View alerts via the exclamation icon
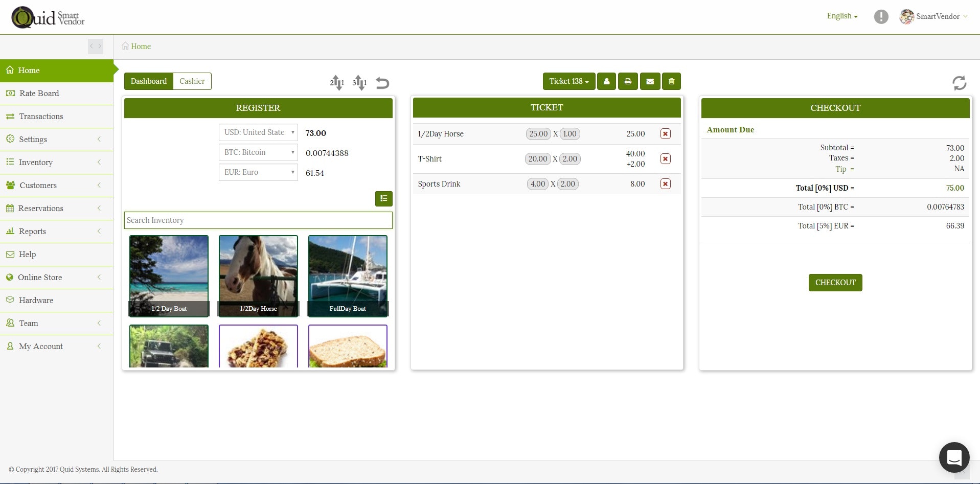The image size is (980, 484). tap(880, 16)
